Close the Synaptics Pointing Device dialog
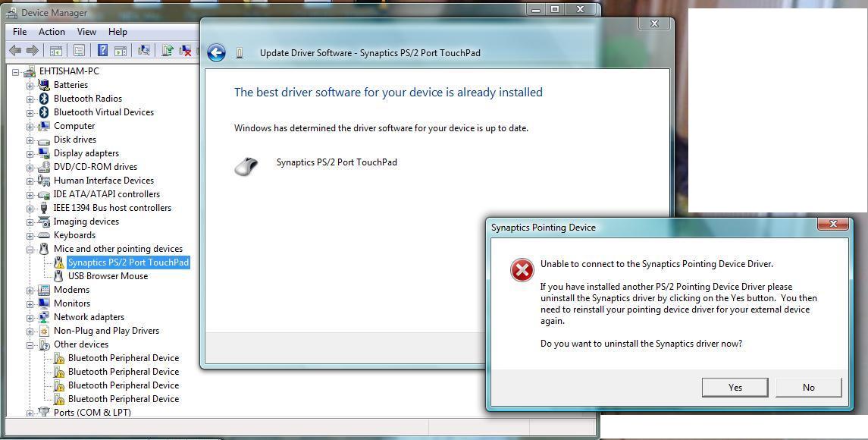Image resolution: width=868 pixels, height=440 pixels. point(833,224)
